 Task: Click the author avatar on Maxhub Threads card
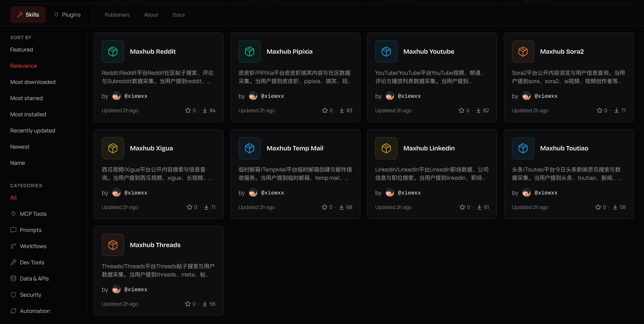click(x=116, y=289)
